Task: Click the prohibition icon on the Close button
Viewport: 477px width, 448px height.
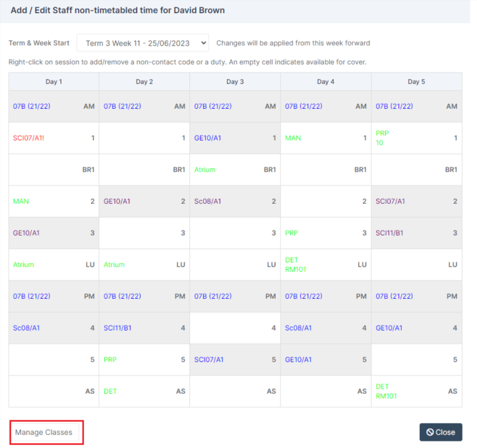Action: pos(430,432)
